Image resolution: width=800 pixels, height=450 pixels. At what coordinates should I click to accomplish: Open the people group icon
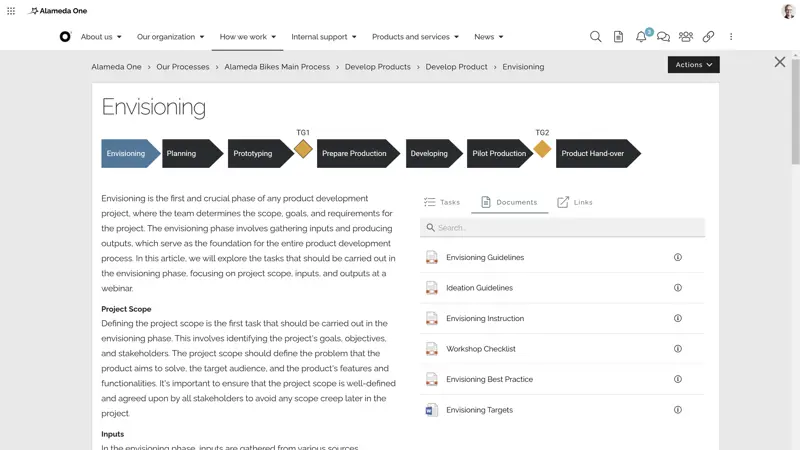[686, 37]
